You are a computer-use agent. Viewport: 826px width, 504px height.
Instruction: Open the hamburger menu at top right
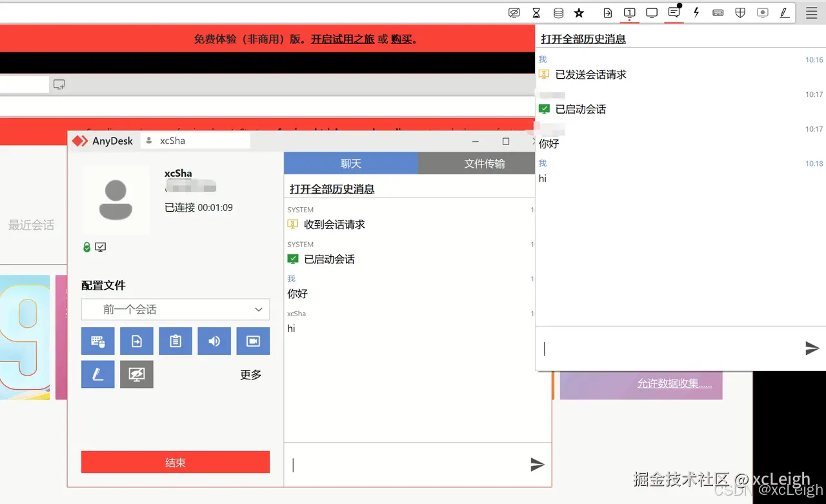[x=811, y=13]
